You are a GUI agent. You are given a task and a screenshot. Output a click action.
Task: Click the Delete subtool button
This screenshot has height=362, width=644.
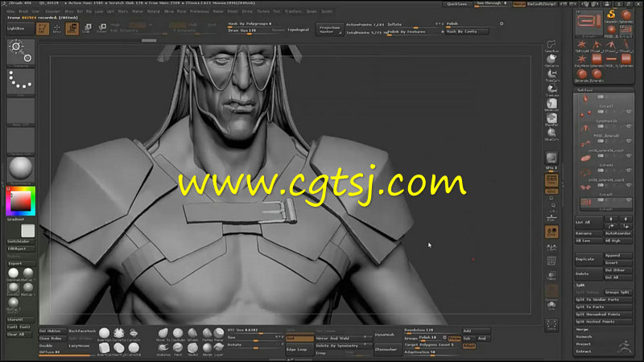pos(588,274)
